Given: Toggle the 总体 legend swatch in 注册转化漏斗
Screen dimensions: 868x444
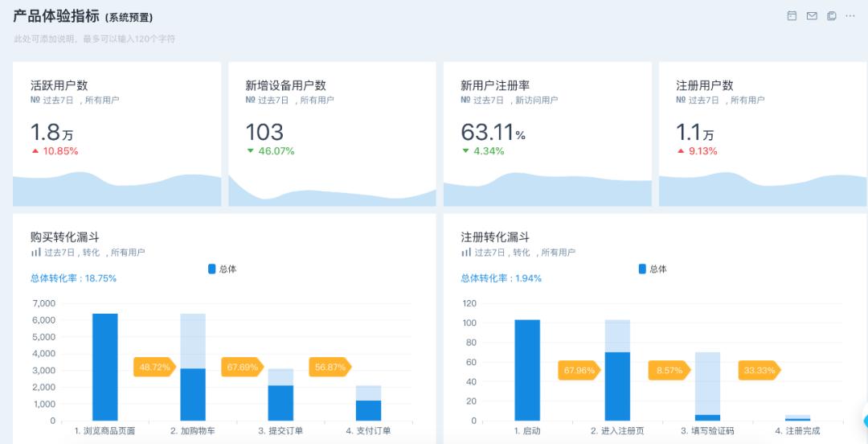Looking at the screenshot, I should [642, 269].
